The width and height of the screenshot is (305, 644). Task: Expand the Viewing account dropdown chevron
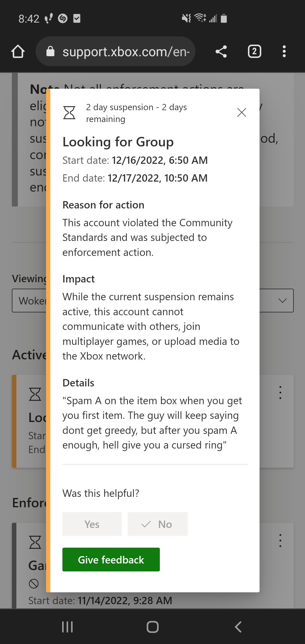[x=282, y=301]
